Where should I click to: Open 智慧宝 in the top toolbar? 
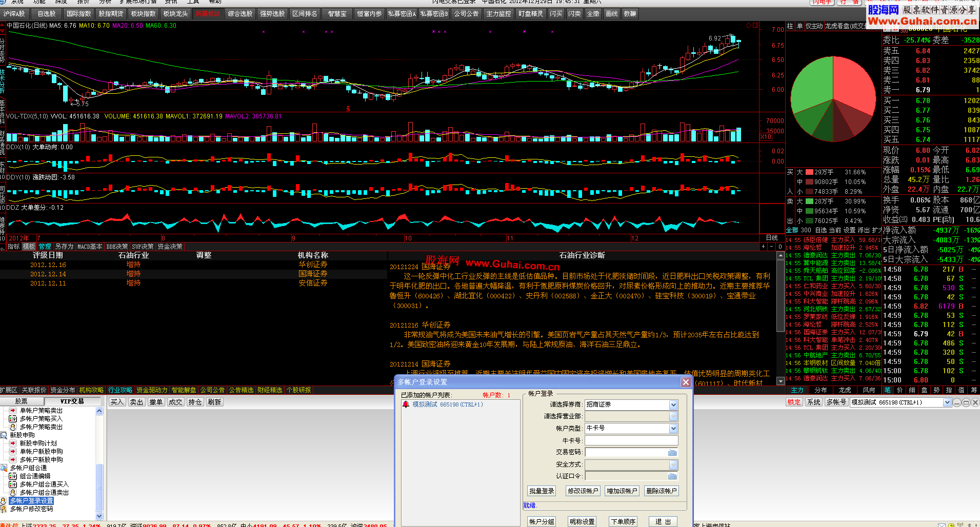tap(337, 14)
